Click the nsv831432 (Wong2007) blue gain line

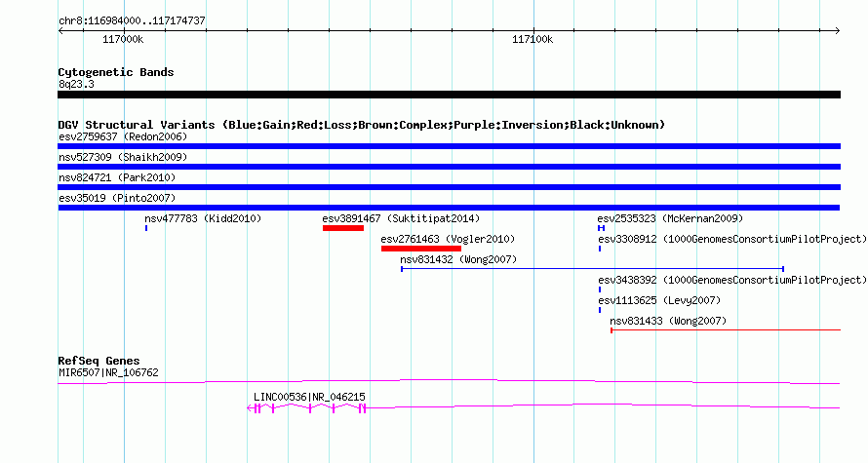click(x=592, y=269)
